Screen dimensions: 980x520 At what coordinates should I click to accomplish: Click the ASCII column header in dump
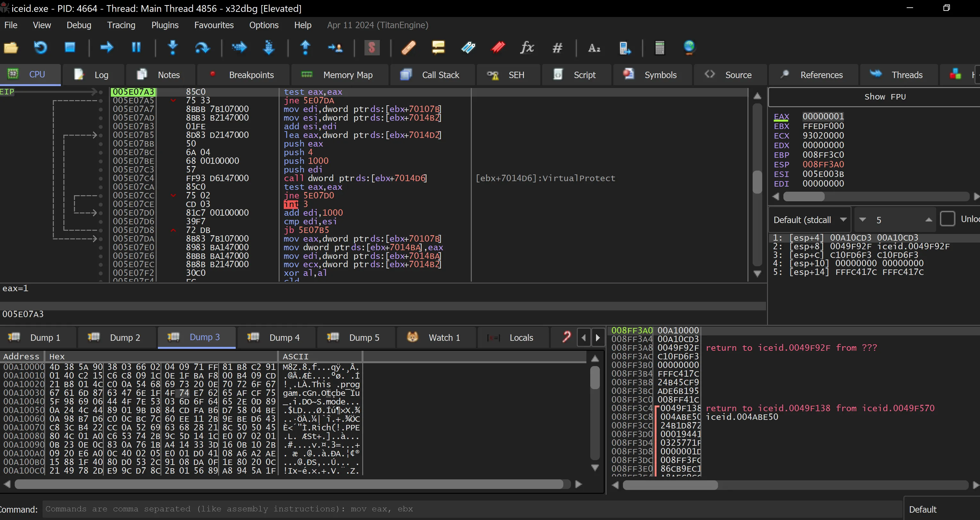pos(320,356)
